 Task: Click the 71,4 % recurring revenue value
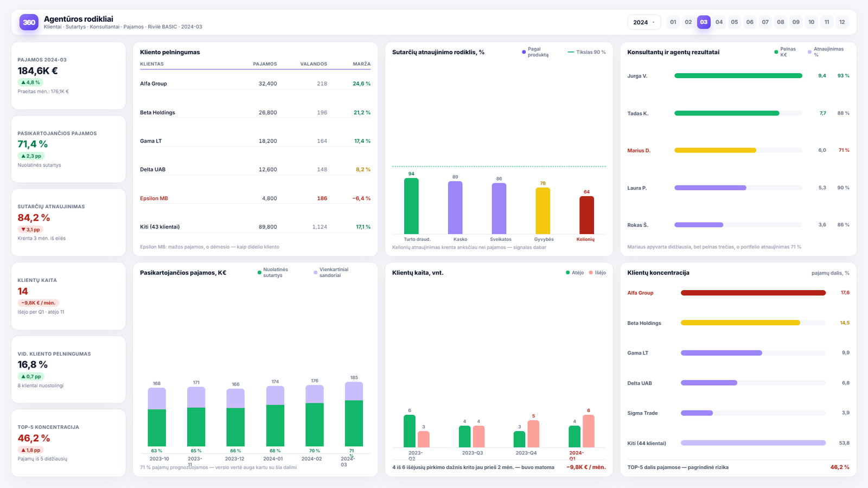[x=33, y=144]
